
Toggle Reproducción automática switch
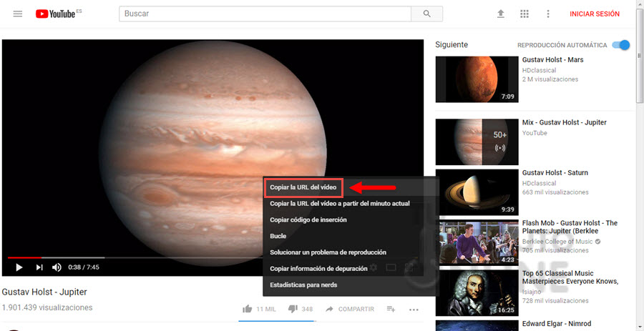point(620,45)
